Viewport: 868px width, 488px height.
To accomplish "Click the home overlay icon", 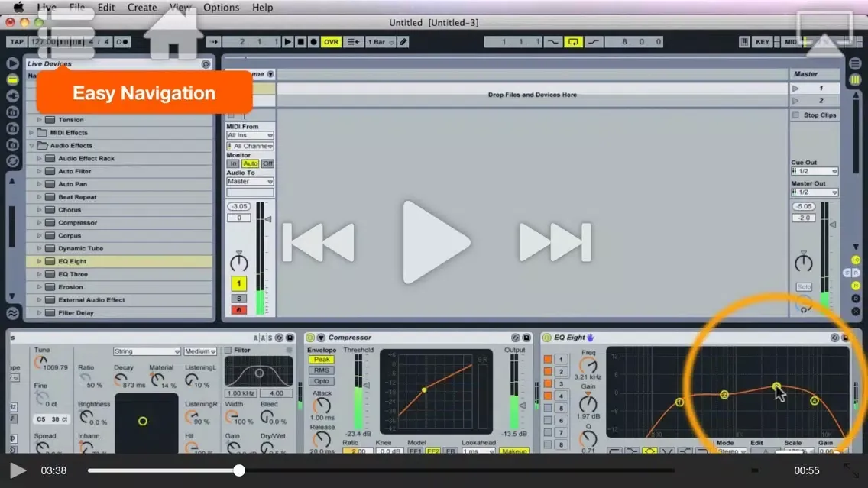I will pos(173,34).
